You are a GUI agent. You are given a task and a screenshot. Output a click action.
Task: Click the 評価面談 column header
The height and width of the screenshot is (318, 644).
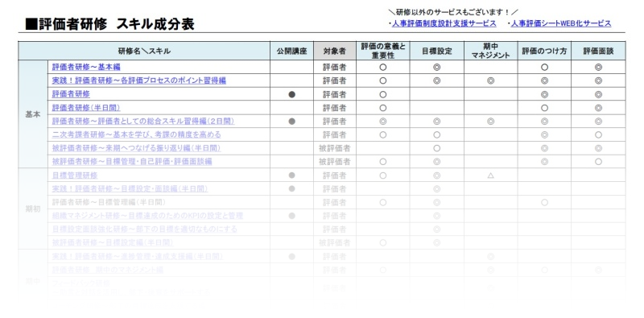pos(598,51)
